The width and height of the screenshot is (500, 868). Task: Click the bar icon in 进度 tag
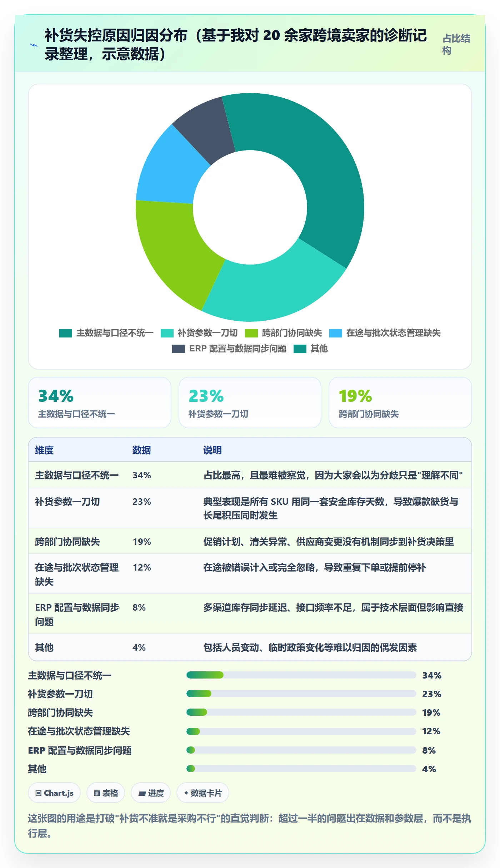[142, 793]
